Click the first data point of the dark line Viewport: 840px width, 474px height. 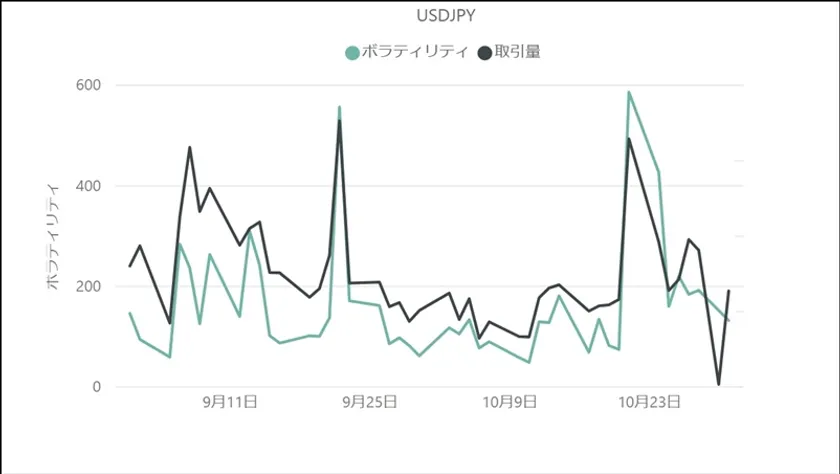(x=130, y=266)
